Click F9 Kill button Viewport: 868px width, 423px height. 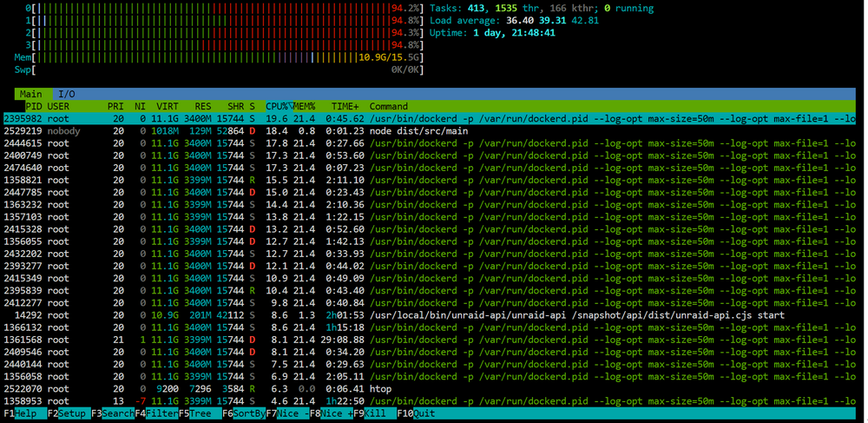(375, 413)
